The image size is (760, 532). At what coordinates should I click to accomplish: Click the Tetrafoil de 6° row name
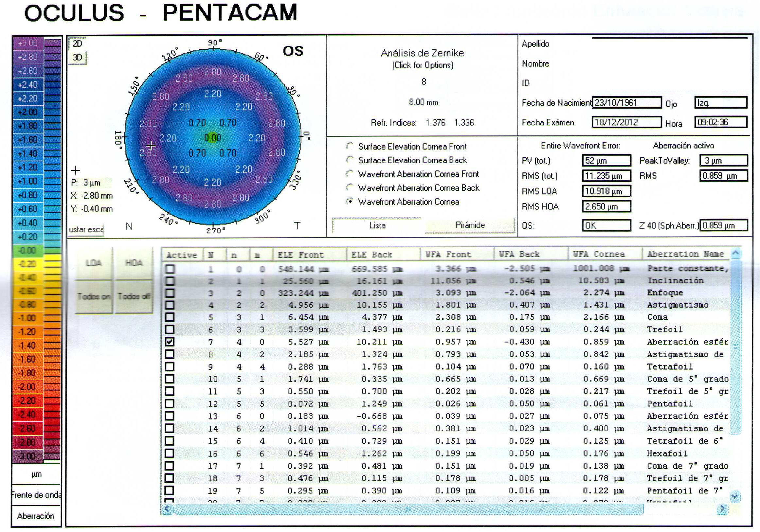click(685, 441)
